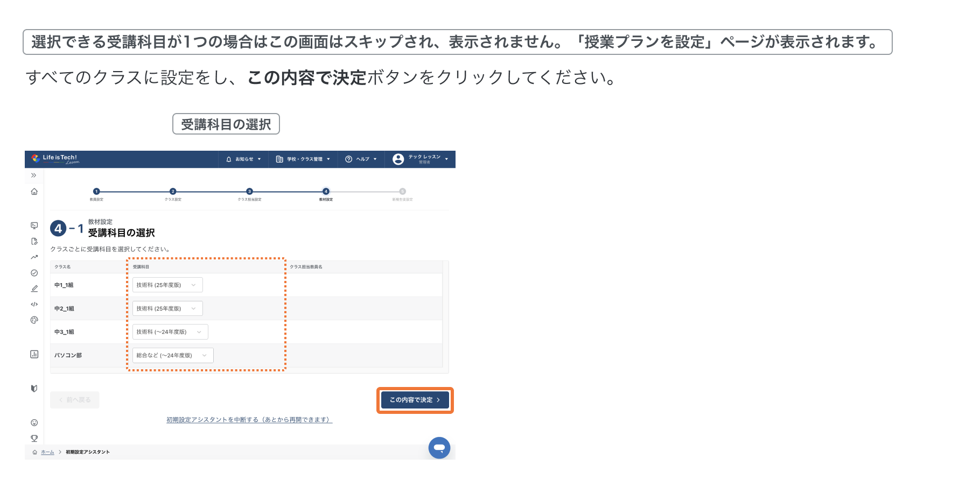
Task: Click the ホーム breadcrumb link
Action: [x=47, y=452]
